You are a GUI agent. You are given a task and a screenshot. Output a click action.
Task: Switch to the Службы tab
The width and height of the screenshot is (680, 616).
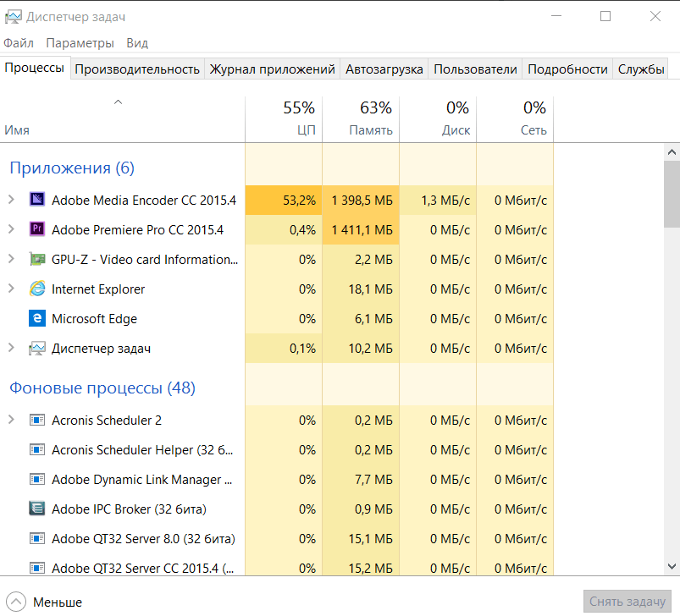[x=641, y=69]
